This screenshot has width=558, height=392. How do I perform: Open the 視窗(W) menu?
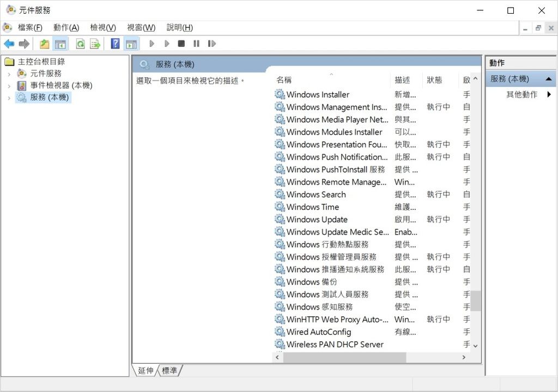[x=141, y=27]
